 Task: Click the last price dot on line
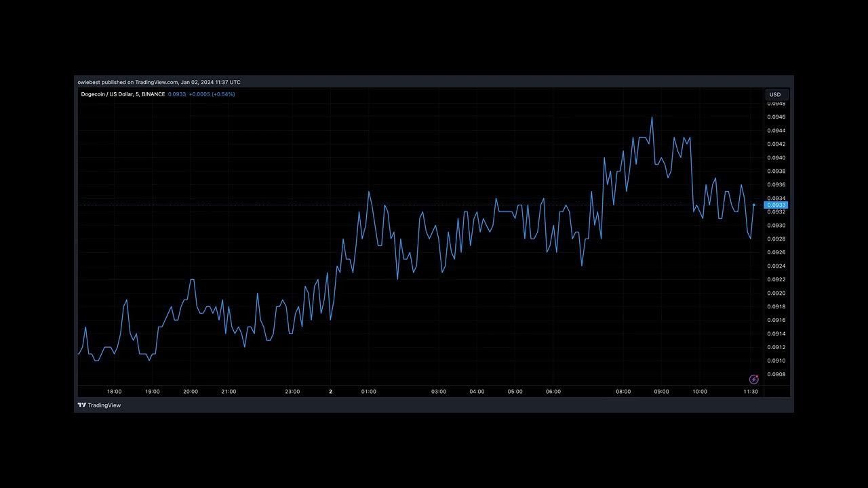754,205
